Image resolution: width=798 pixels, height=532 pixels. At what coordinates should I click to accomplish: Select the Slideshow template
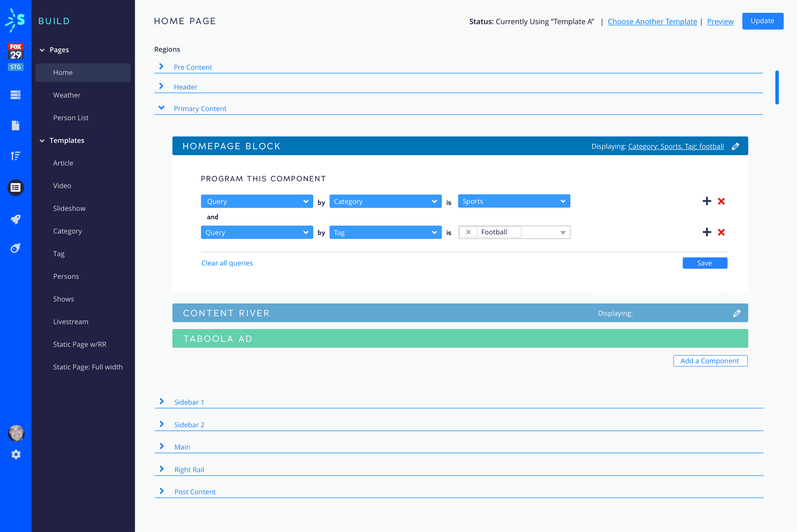pos(69,208)
